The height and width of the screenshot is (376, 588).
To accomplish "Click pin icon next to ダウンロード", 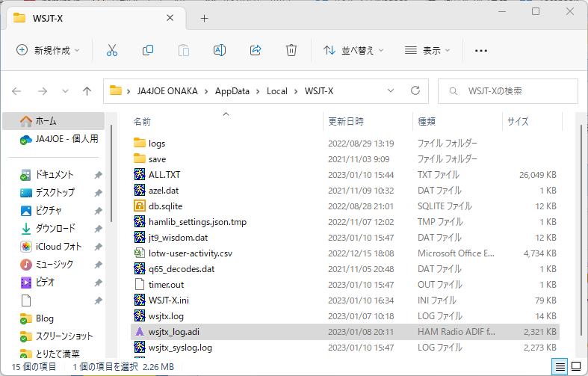I will coord(99,229).
